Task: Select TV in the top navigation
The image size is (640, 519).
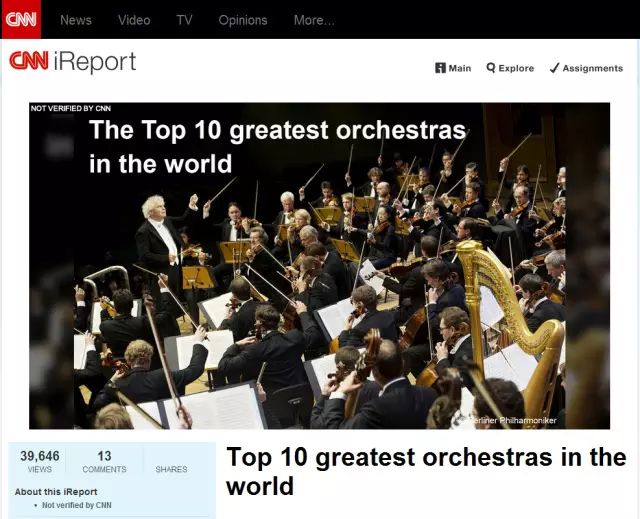Action: pos(184,20)
